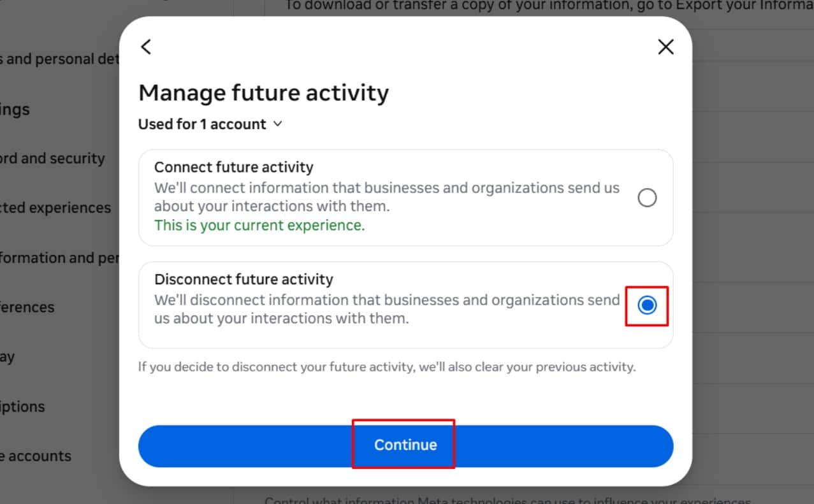Open the 'e accounts' sidebar item
Image resolution: width=814 pixels, height=504 pixels.
36,456
